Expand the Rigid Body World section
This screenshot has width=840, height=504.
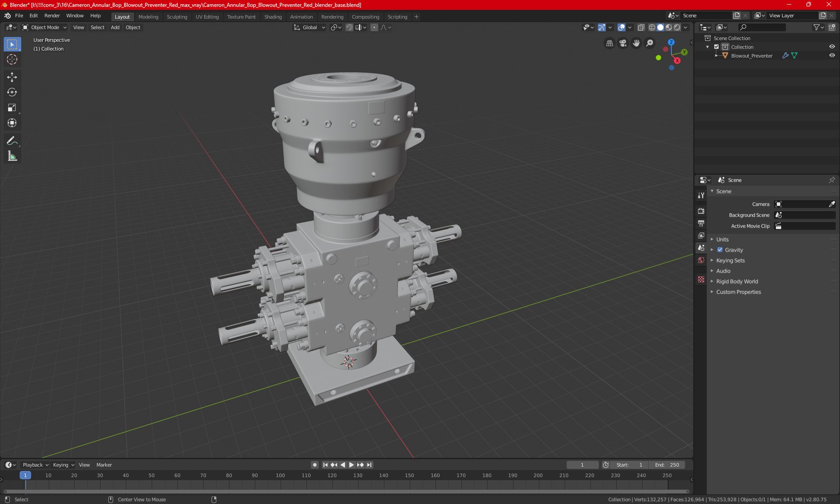[736, 281]
